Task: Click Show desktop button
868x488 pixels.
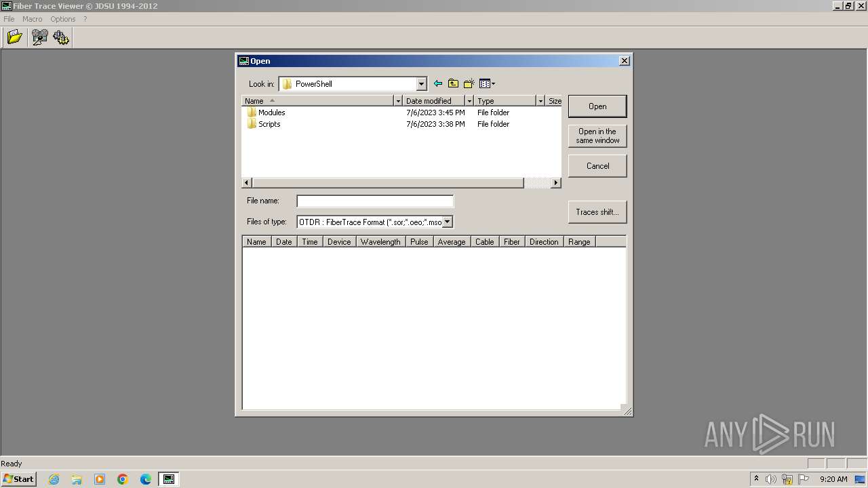Action: point(861,479)
